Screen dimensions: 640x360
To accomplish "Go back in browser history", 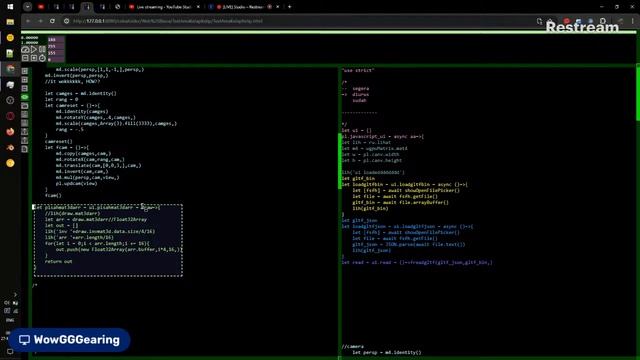I will pos(28,21).
